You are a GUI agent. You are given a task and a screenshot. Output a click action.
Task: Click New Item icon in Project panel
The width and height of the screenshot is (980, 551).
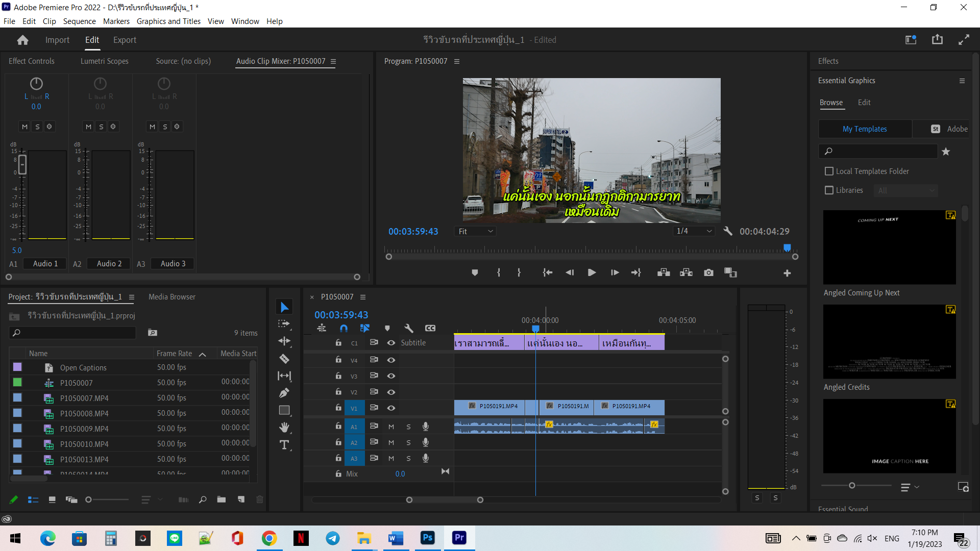point(241,499)
